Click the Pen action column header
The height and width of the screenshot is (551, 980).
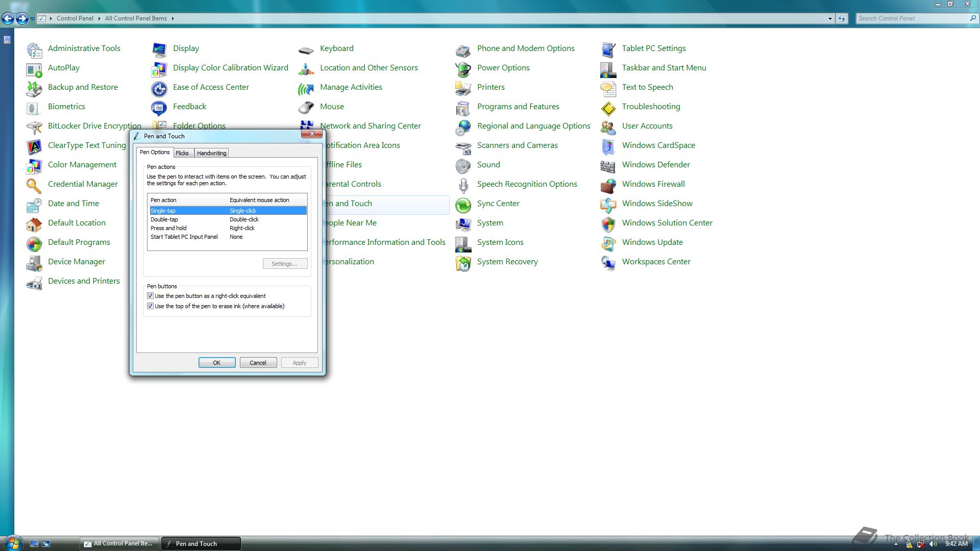coord(187,200)
